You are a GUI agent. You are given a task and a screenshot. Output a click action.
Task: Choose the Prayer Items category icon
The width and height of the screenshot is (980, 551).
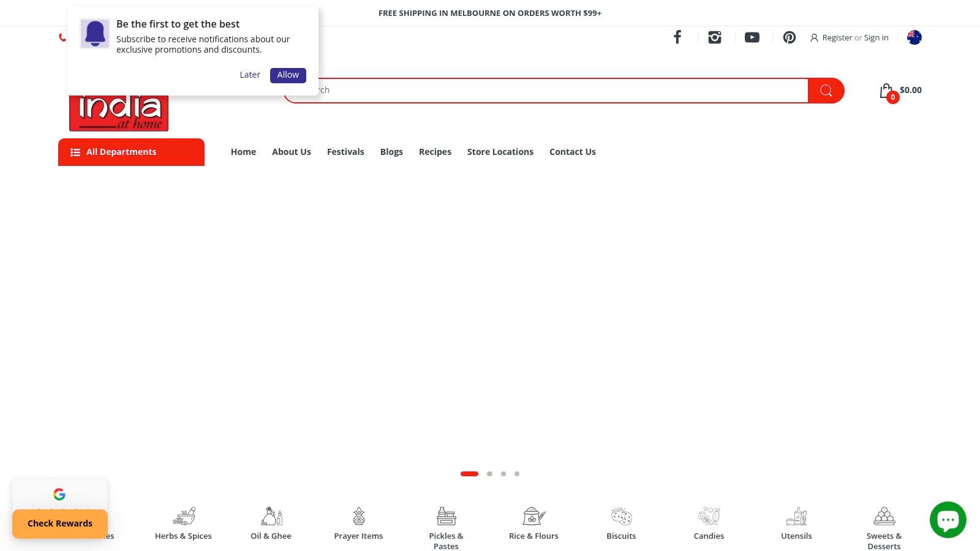tap(358, 517)
